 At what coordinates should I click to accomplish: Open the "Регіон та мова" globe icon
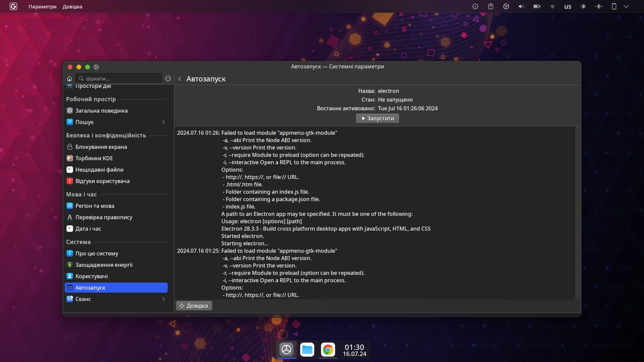tap(70, 205)
